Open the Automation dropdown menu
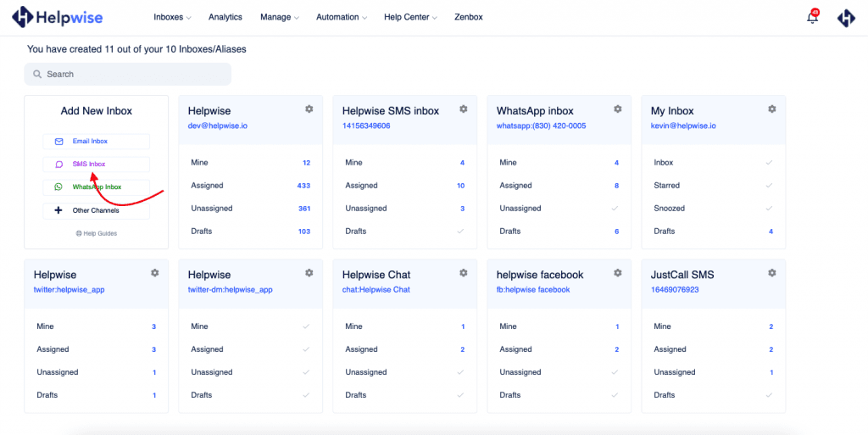The image size is (868, 435). click(x=342, y=17)
